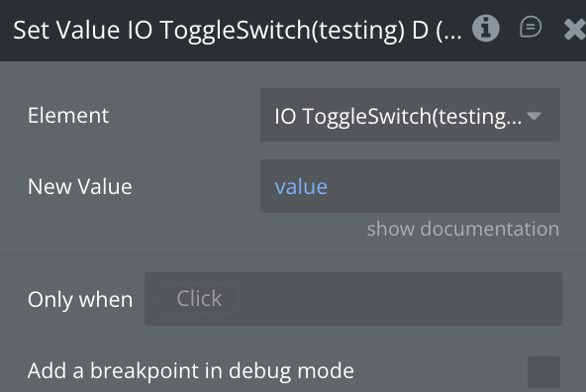Click the horizontal divider above Only when
The image size is (586, 392).
pos(293,253)
